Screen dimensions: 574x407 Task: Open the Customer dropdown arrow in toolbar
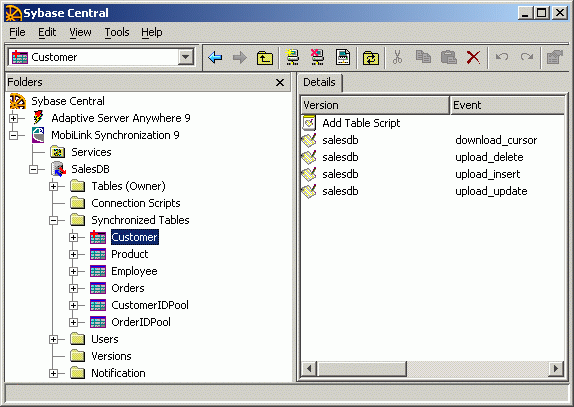[186, 57]
